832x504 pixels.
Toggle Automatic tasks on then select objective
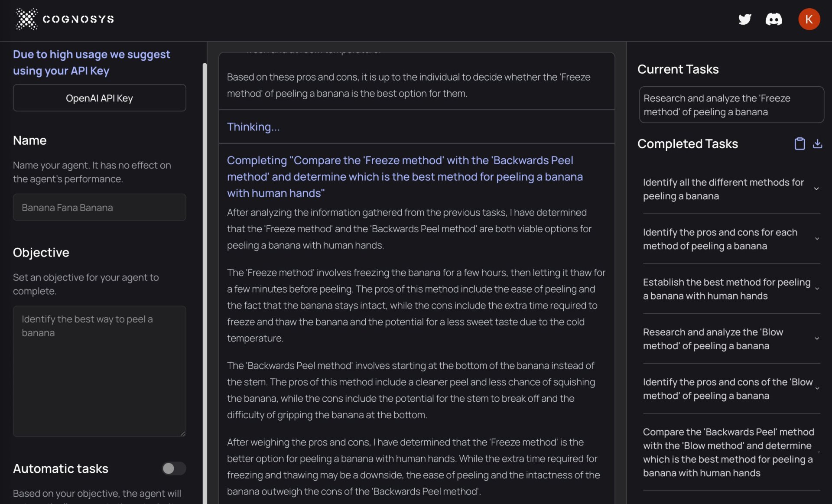173,468
